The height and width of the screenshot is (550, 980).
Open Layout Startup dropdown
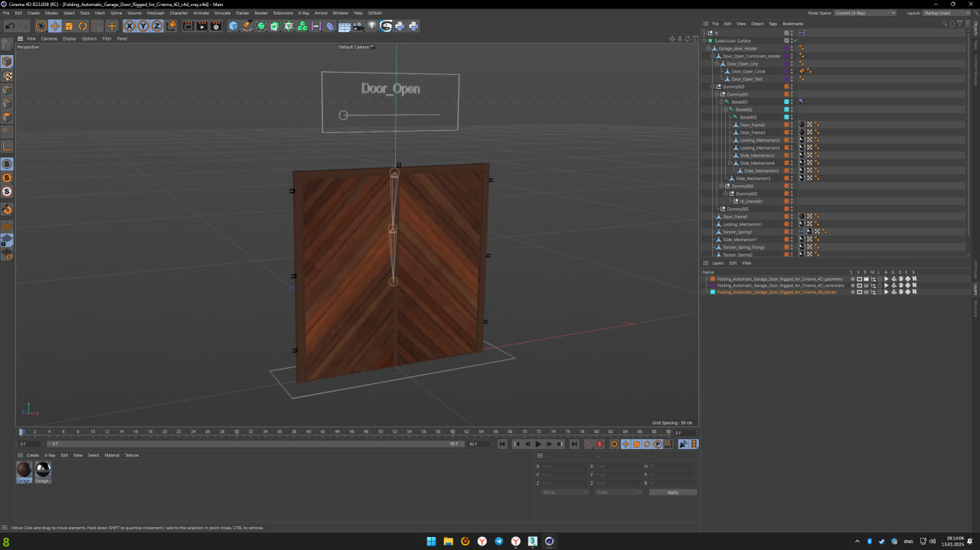point(948,13)
